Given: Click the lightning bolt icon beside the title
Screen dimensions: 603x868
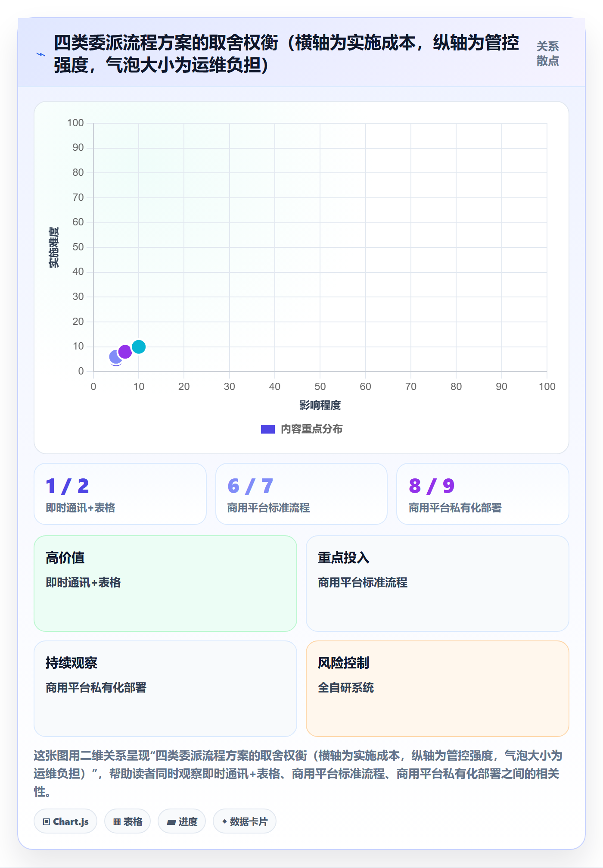Looking at the screenshot, I should pyautogui.click(x=41, y=54).
